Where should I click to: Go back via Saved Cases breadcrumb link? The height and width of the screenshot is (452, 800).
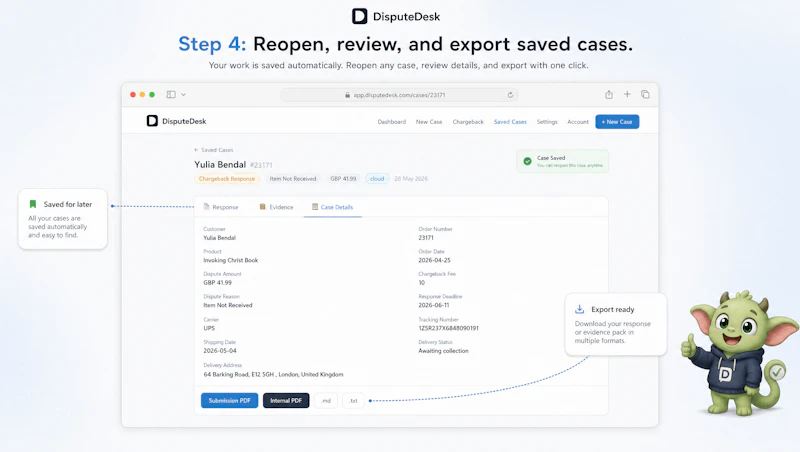tap(214, 150)
